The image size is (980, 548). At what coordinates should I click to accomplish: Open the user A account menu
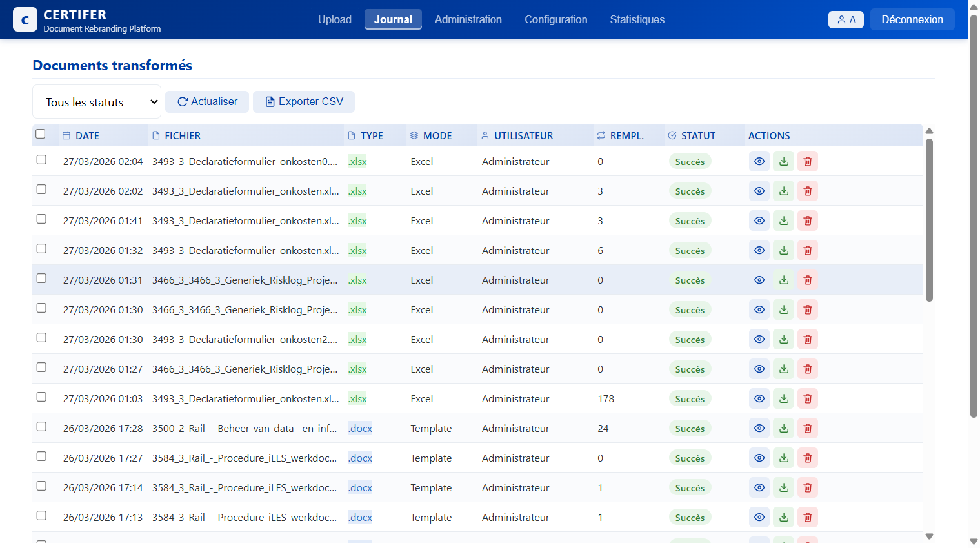pyautogui.click(x=845, y=19)
